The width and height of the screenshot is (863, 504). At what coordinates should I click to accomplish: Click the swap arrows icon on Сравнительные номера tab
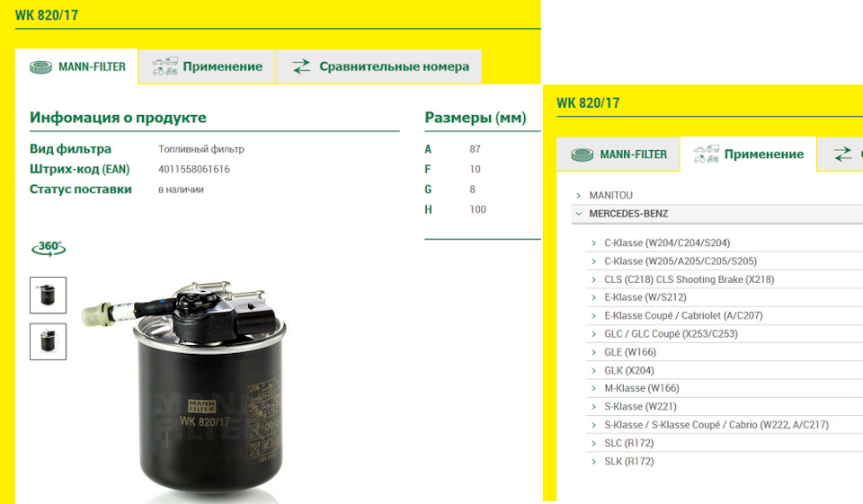click(x=301, y=66)
